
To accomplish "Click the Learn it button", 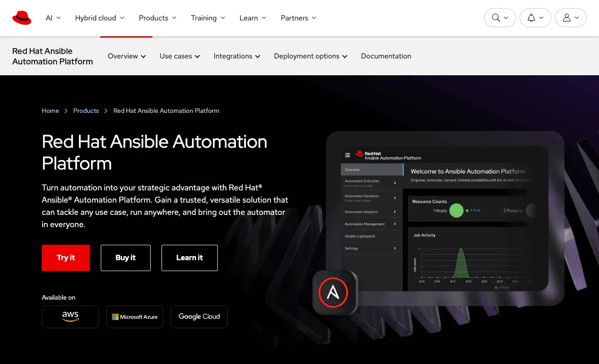I will [x=190, y=258].
